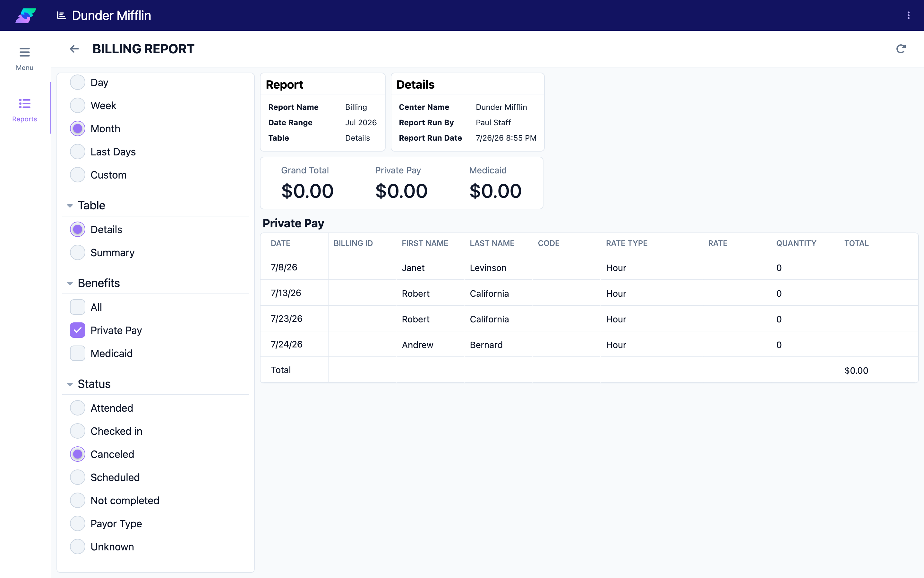924x578 pixels.
Task: Click the app logo in the header
Action: coord(26,15)
